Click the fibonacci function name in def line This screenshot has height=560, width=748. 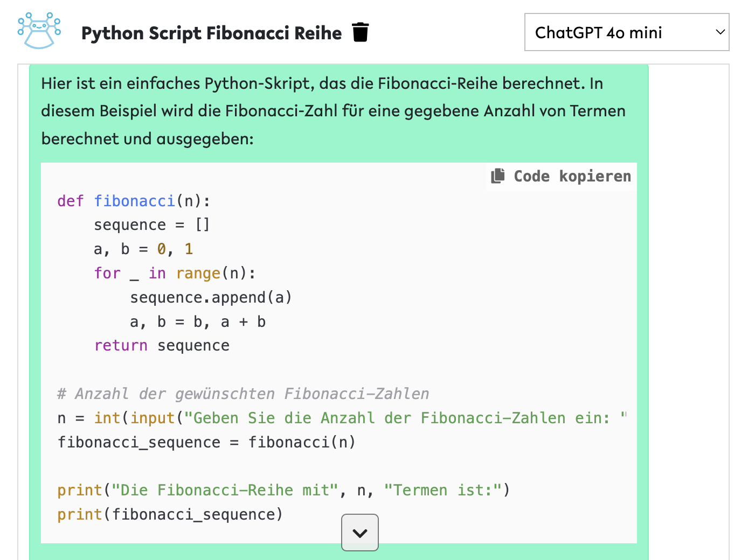pos(134,201)
